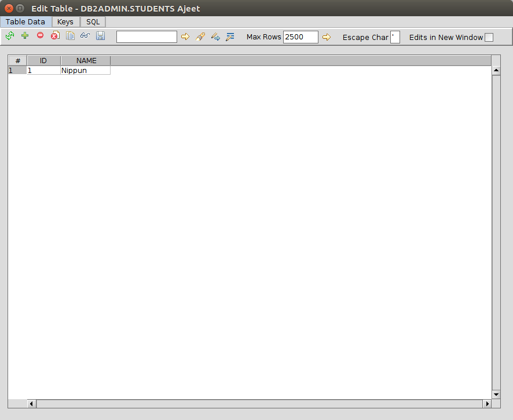Click the green refresh table data icon

pyautogui.click(x=10, y=36)
